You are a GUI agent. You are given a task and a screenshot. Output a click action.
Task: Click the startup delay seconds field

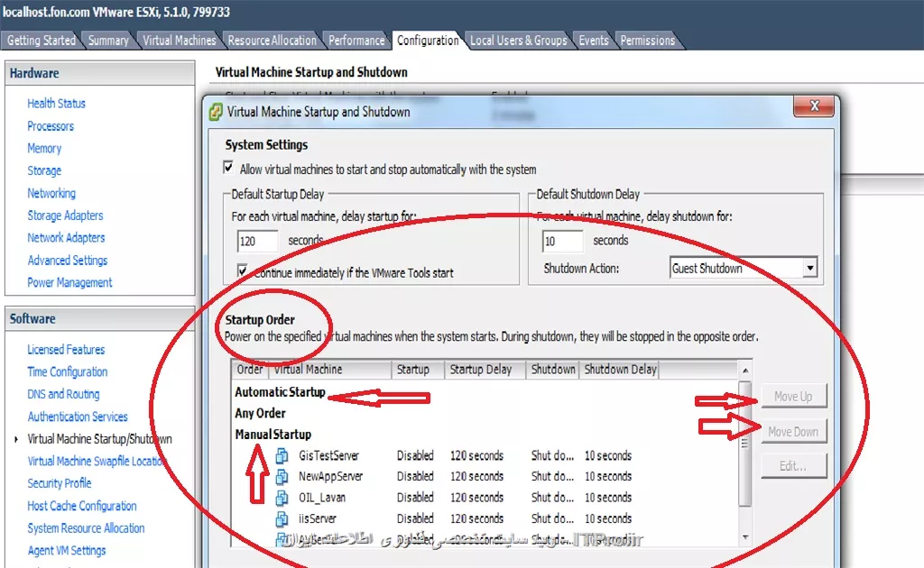click(257, 242)
